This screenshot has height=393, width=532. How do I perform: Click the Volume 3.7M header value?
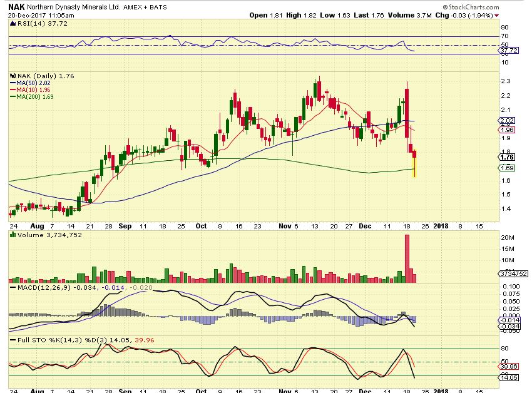tap(410, 15)
